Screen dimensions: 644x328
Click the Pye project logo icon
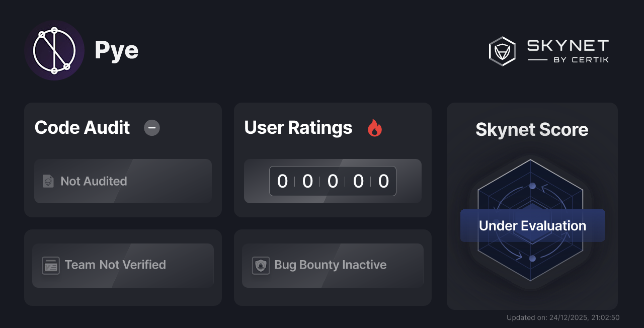[54, 50]
